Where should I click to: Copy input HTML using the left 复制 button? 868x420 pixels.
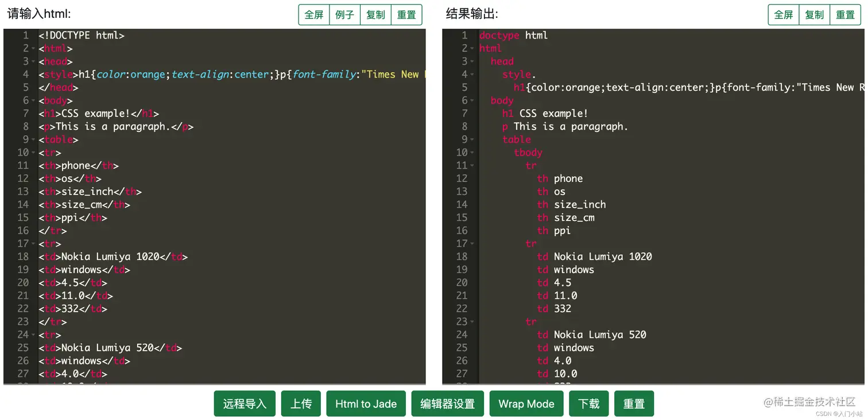coord(376,15)
